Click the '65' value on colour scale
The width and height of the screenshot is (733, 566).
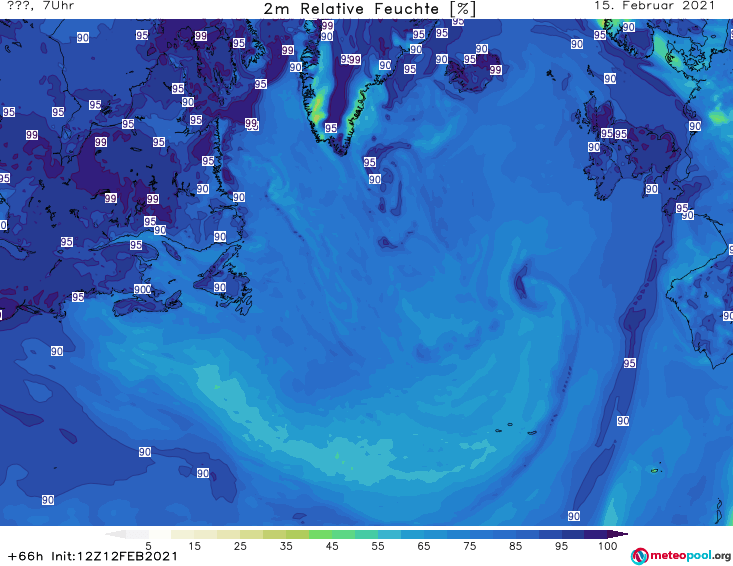coord(424,546)
